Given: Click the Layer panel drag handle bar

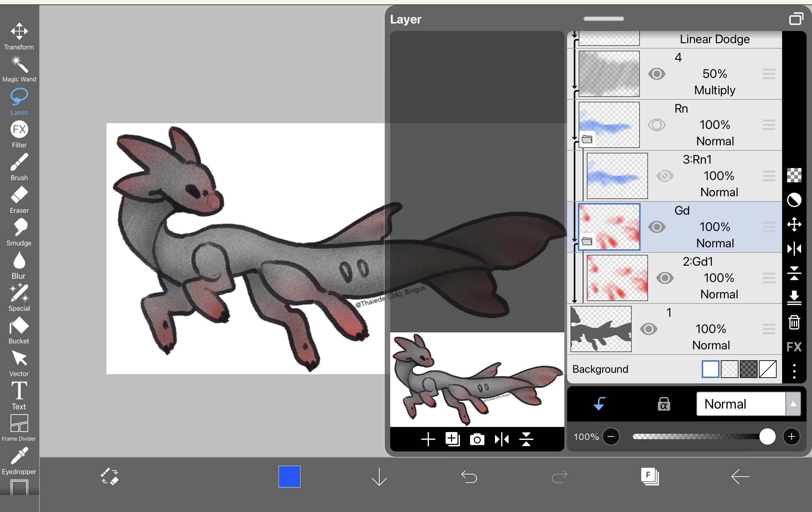Looking at the screenshot, I should pyautogui.click(x=603, y=19).
